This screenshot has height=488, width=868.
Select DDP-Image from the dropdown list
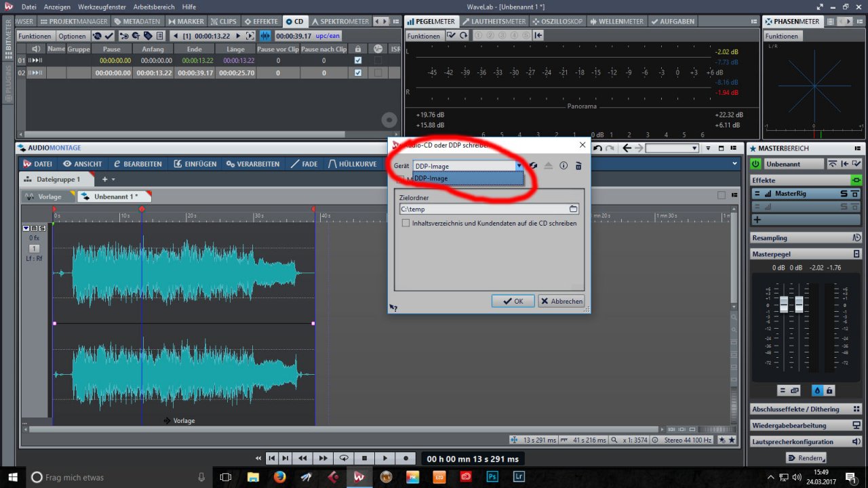[x=468, y=178]
